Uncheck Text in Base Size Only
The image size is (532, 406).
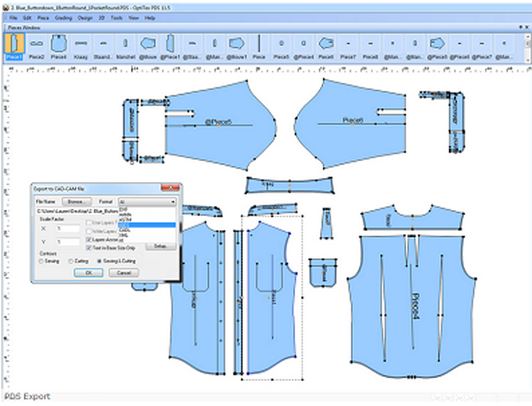89,248
